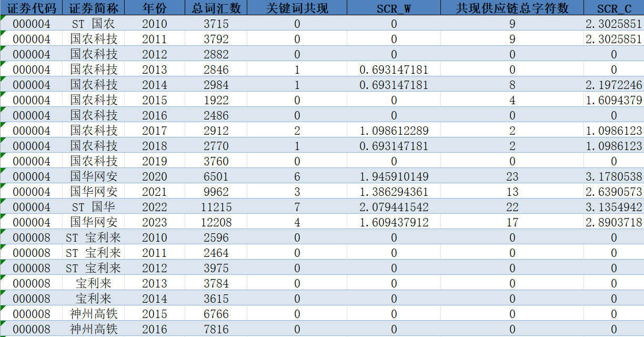Viewport: 644px width, 337px height.
Task: Select the SCR_W column header
Action: (394, 8)
